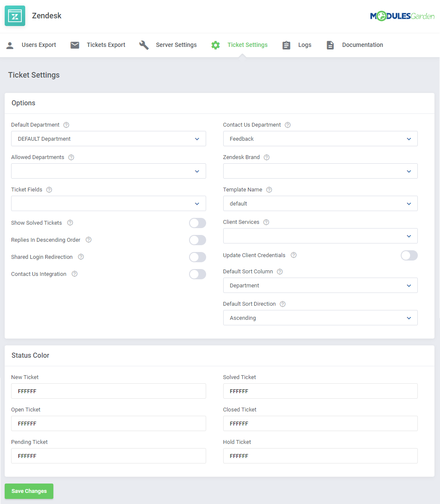This screenshot has width=440, height=504.
Task: Click the Server Settings wrench icon
Action: tap(144, 45)
